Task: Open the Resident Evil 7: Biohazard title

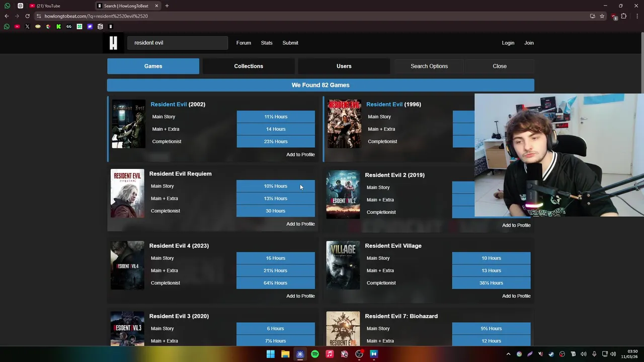Action: click(401, 316)
